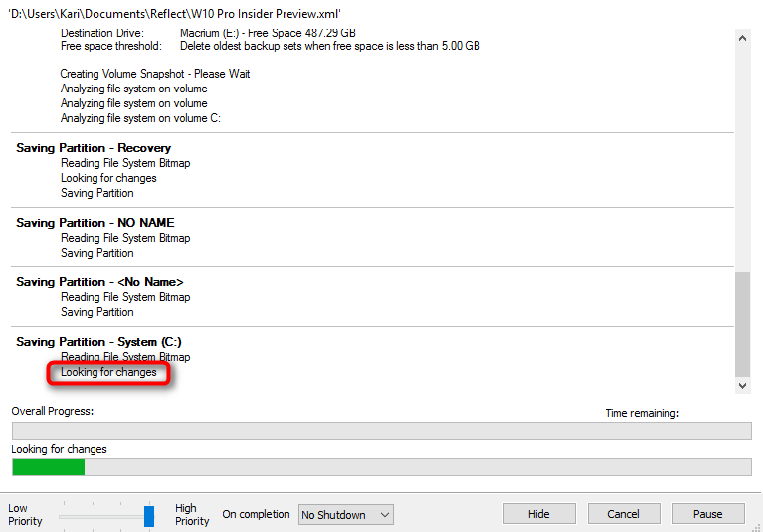Click 'Creating Volume Snapshot - Please Wait' line
763x532 pixels.
tap(155, 74)
